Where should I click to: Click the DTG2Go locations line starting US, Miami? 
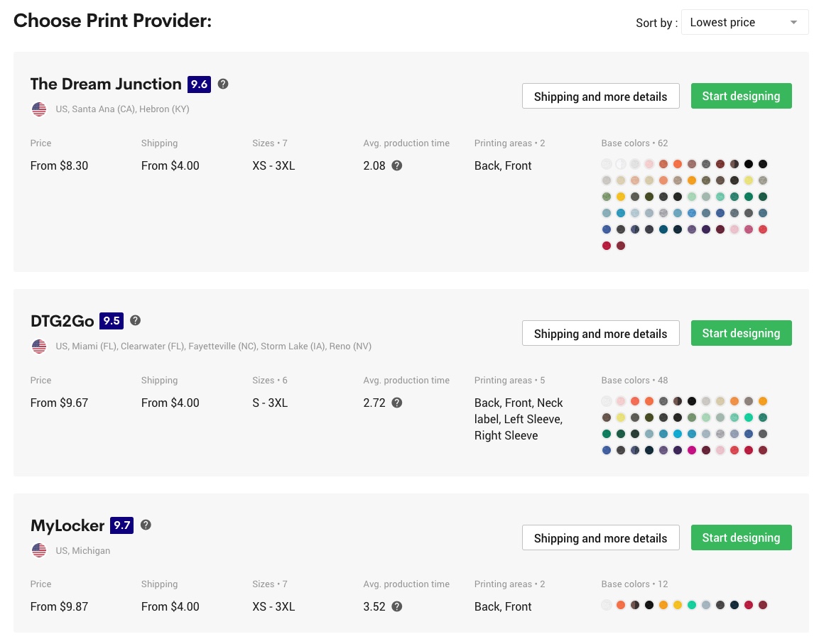[x=214, y=346]
